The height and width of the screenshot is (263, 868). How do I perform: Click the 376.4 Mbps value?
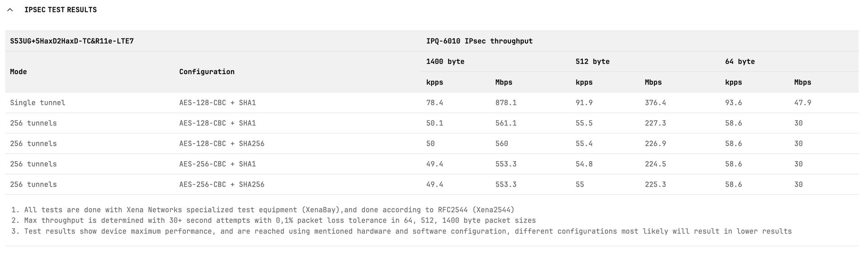pyautogui.click(x=655, y=103)
